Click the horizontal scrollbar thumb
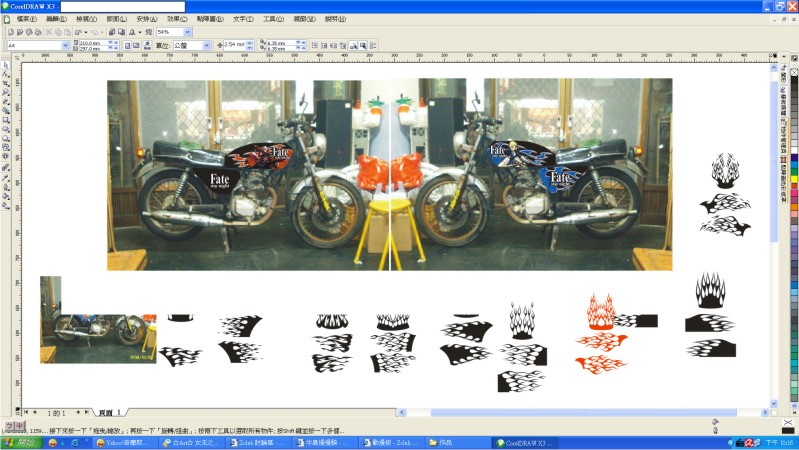 tap(583, 412)
